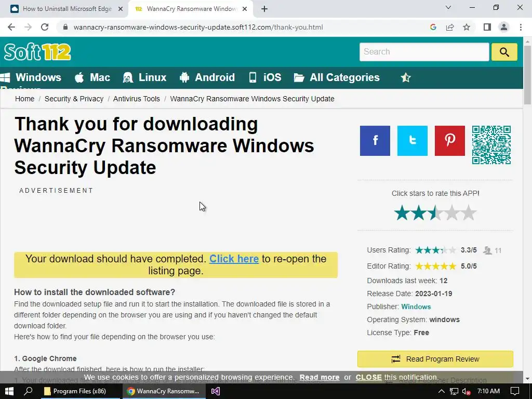Viewport: 532px width, 399px height.
Task: Open WannaCry Ransomware Windows Security Update breadcrumb
Action: (252, 99)
